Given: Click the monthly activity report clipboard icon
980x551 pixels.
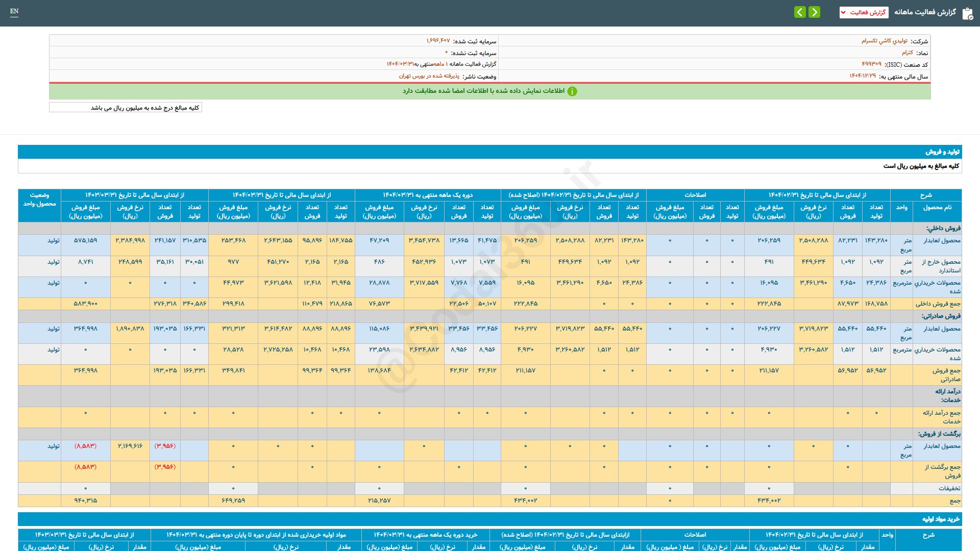Looking at the screenshot, I should point(967,13).
